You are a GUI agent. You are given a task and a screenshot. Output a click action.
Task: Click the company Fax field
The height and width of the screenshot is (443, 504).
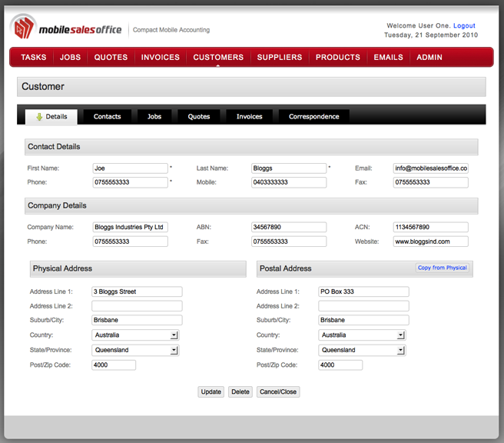pos(289,241)
